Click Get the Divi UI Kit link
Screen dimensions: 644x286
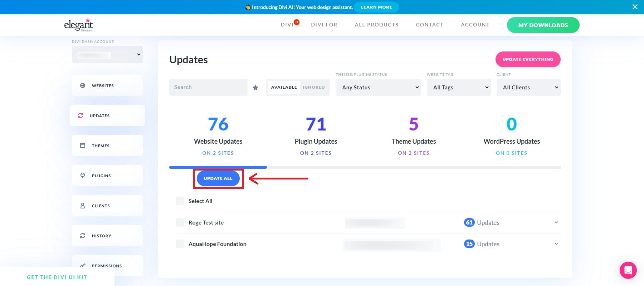57,277
